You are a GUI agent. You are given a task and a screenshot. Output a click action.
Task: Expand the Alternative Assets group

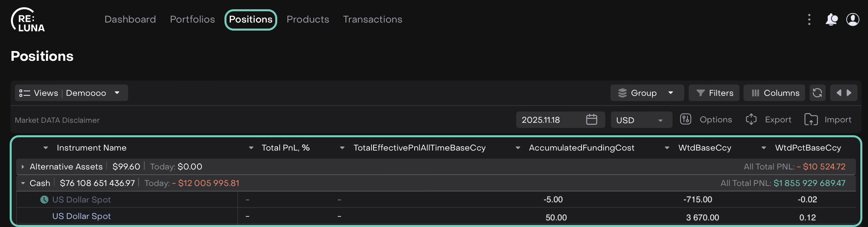[x=23, y=167]
